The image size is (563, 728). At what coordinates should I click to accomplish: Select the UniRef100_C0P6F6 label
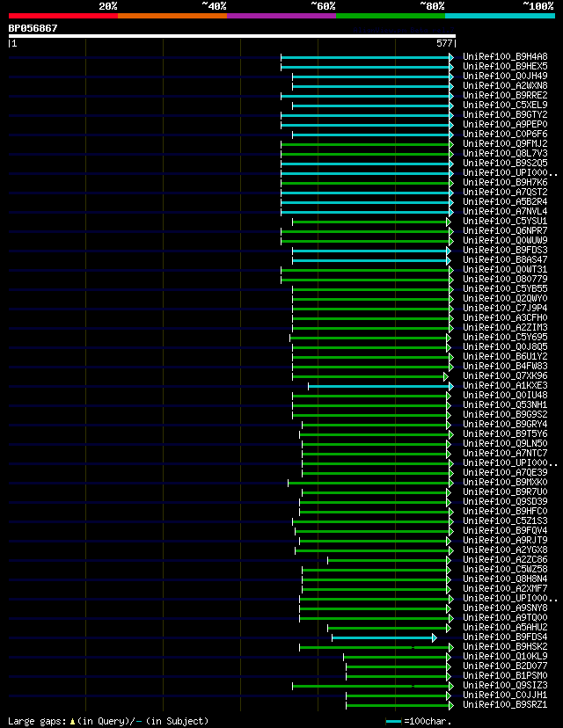(x=505, y=134)
